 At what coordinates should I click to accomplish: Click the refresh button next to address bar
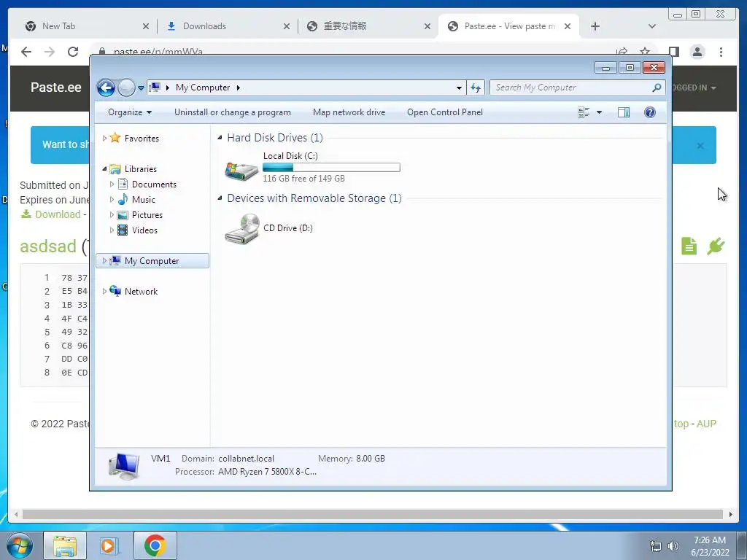pos(476,87)
